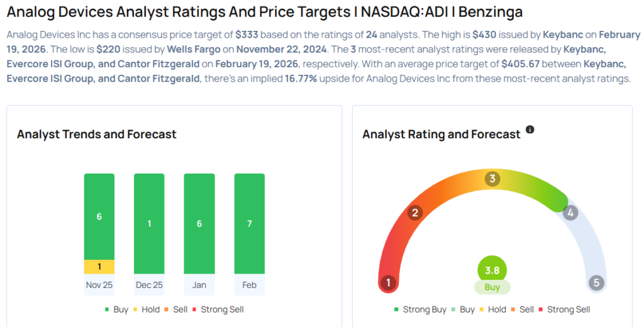Select the Feb bar showing 7
Screen dimensions: 644x327
[249, 223]
